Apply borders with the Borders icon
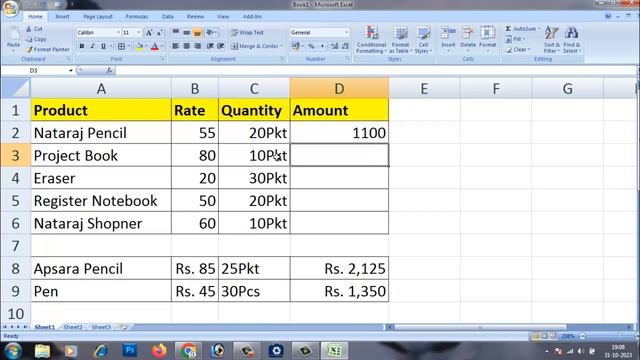Screen dimensions: 640x360 (x=121, y=47)
